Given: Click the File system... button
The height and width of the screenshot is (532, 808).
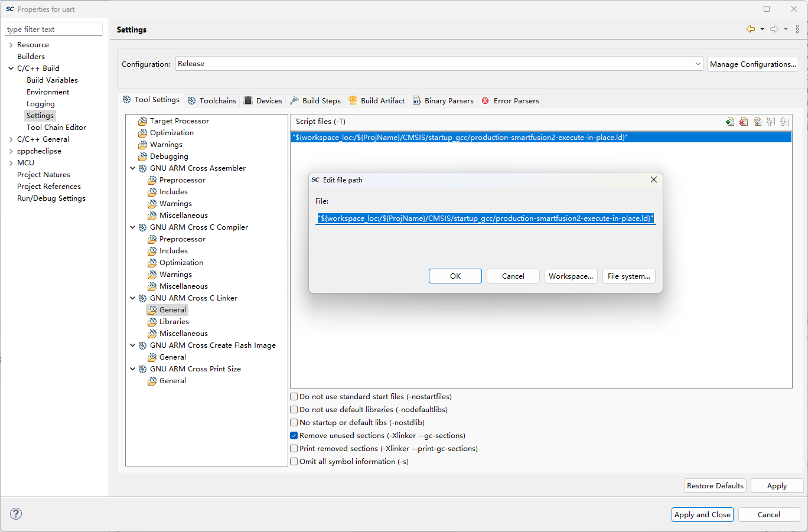Looking at the screenshot, I should (x=629, y=276).
